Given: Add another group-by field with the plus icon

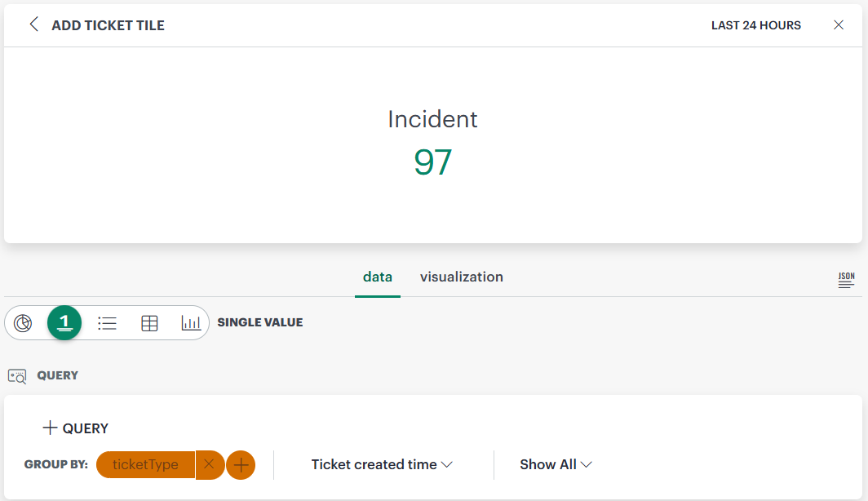Looking at the screenshot, I should 241,464.
